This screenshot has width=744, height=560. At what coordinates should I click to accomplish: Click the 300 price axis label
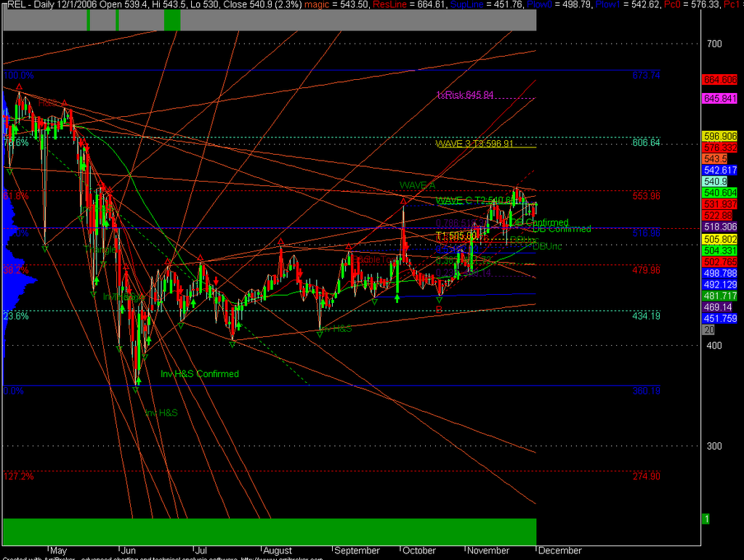tap(714, 446)
